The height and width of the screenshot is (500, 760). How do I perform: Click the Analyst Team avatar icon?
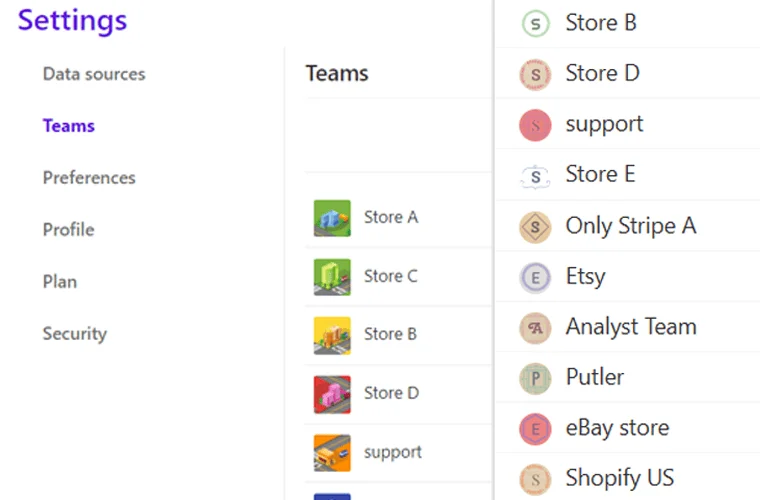535,328
